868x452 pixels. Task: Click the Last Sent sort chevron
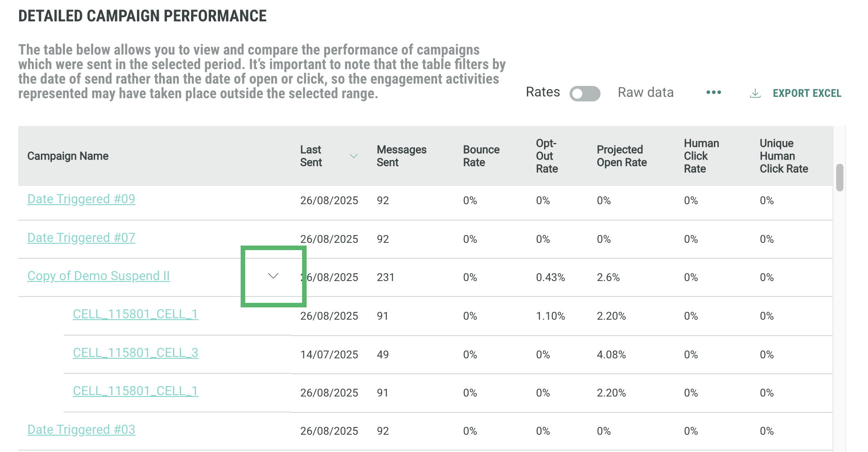tap(353, 156)
